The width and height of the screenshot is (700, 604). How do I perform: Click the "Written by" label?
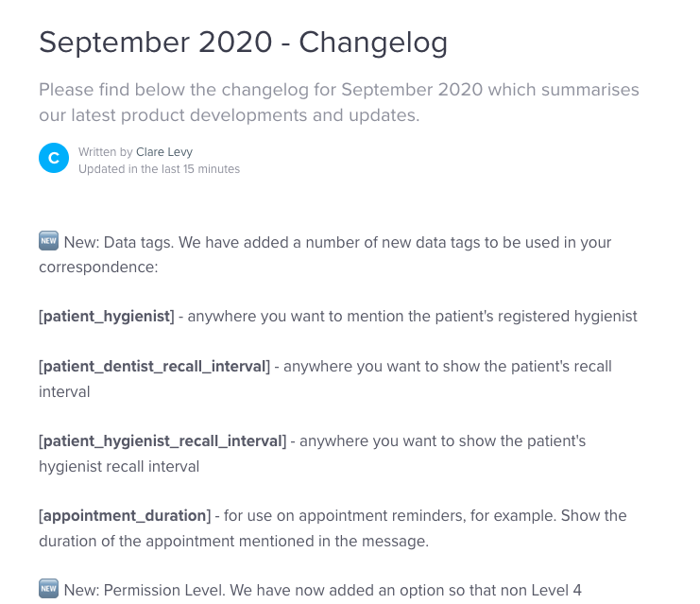point(106,151)
